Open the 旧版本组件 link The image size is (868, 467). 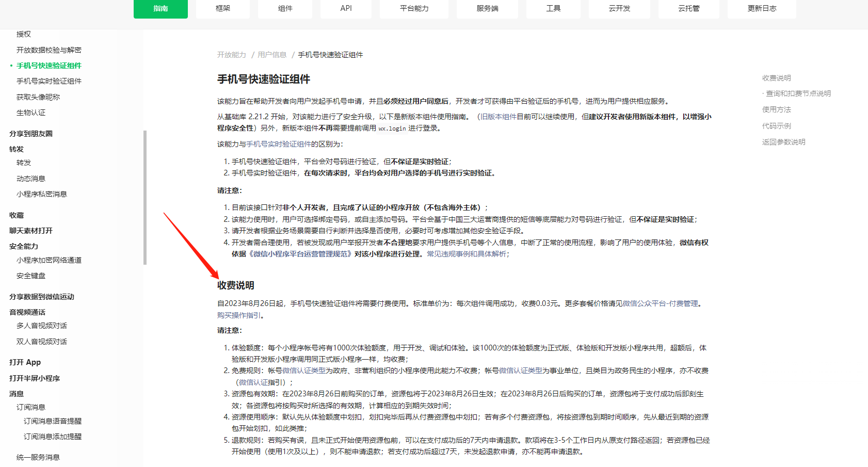[499, 117]
